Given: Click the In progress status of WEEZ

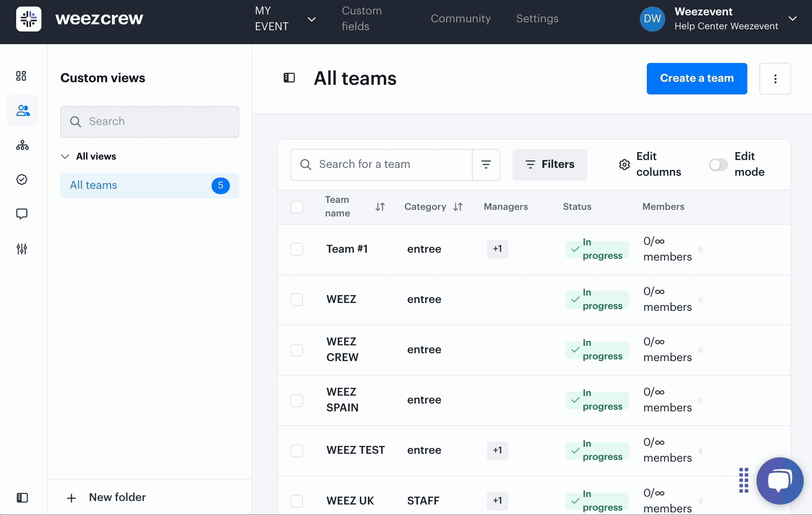Looking at the screenshot, I should click(597, 299).
